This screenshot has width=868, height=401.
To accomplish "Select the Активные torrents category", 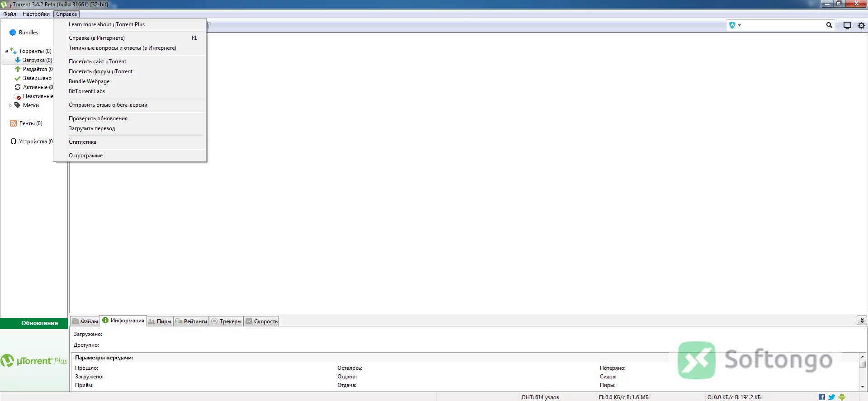I will pyautogui.click(x=33, y=87).
